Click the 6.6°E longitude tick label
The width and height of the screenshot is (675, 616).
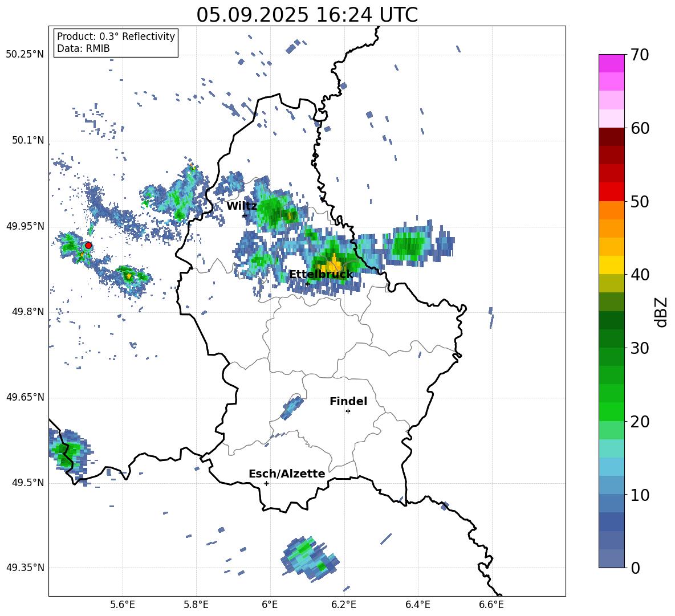click(491, 605)
